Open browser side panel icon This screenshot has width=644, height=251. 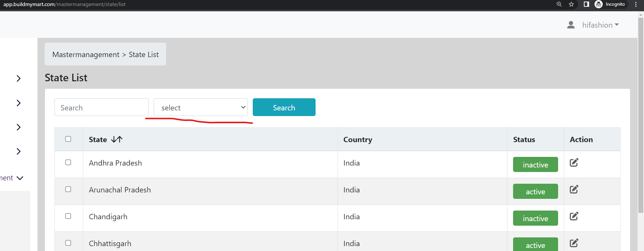pos(586,4)
